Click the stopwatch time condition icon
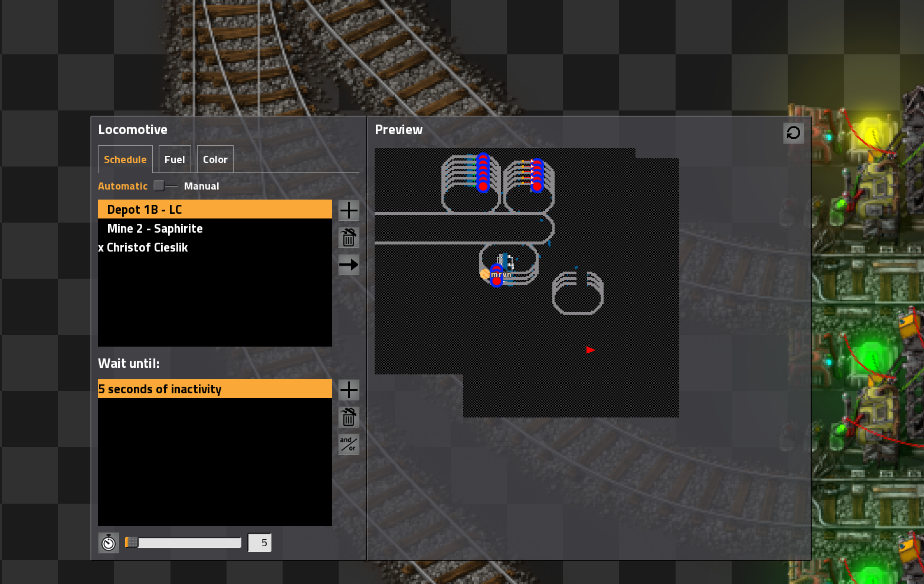 pyautogui.click(x=109, y=543)
